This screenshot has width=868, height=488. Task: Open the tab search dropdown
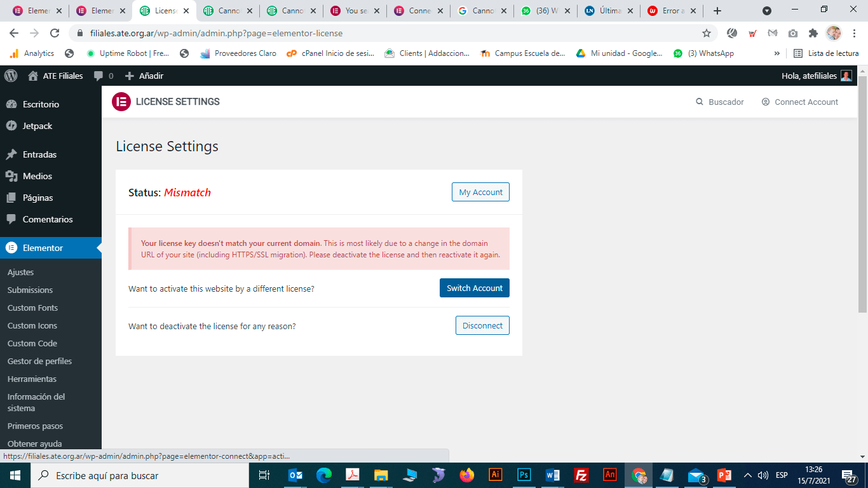click(x=767, y=11)
